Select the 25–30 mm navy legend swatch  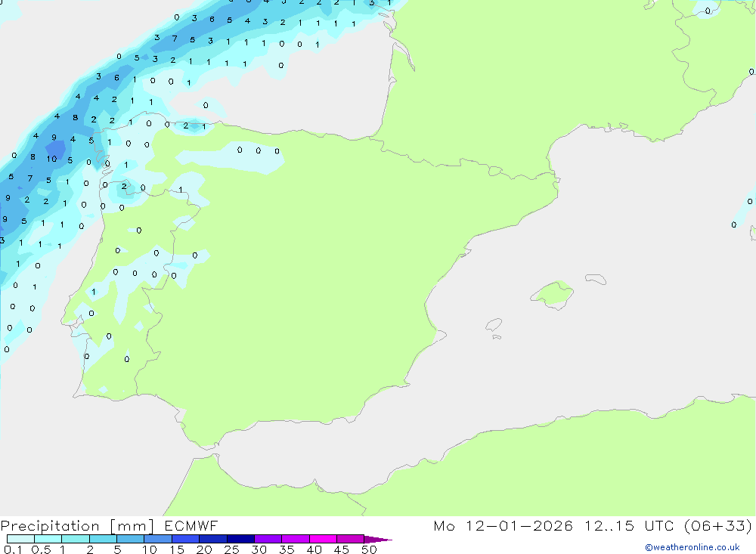(240, 539)
